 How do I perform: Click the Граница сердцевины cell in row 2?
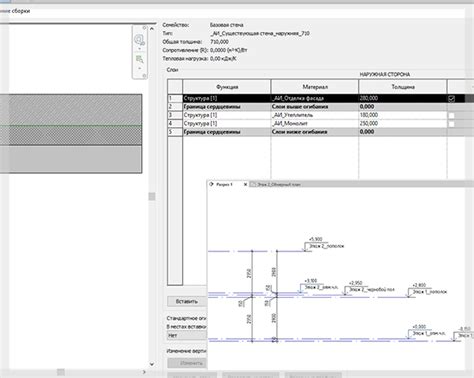point(227,107)
